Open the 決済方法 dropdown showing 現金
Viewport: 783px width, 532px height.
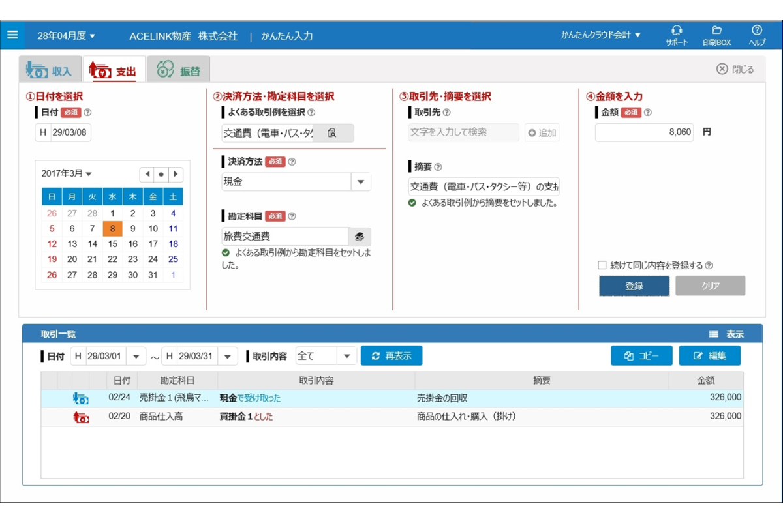pyautogui.click(x=360, y=181)
